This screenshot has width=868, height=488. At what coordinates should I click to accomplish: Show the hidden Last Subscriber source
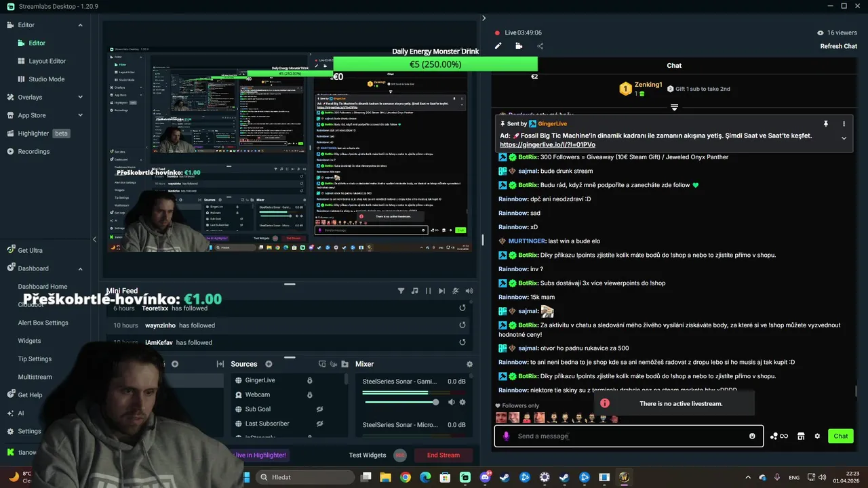click(x=320, y=424)
